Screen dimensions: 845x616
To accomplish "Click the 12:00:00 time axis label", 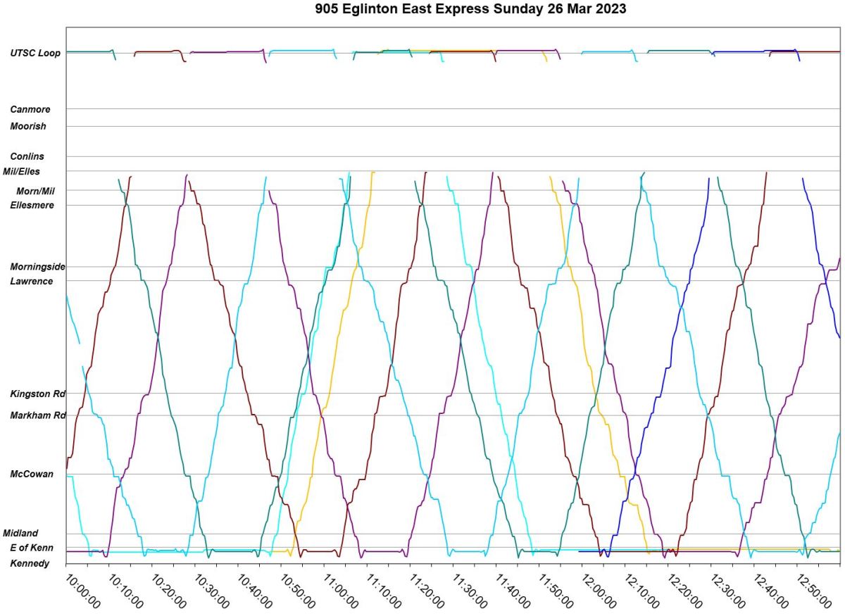I will pos(599,592).
